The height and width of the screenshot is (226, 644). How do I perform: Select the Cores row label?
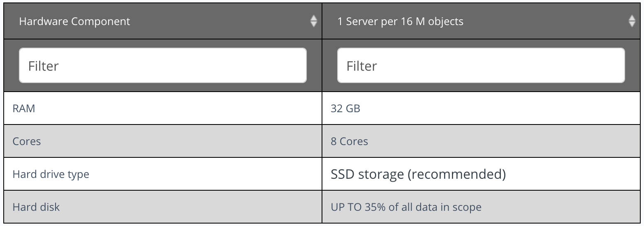coord(27,141)
